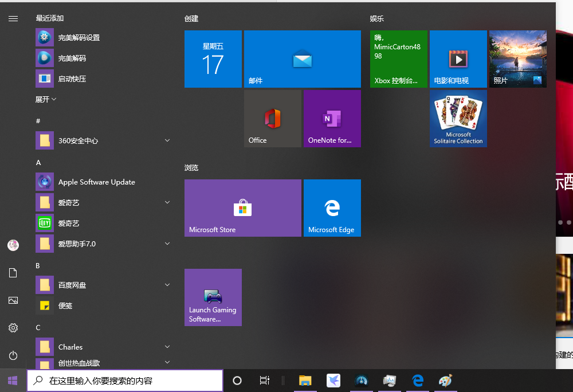
Task: Launch the green 爱奇艺 app icon
Action: click(x=45, y=223)
